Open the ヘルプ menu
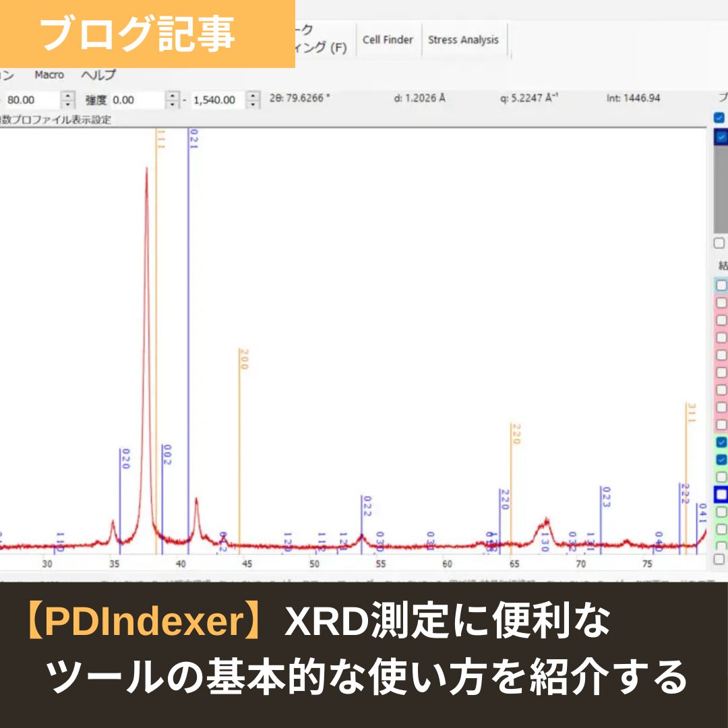 point(98,75)
